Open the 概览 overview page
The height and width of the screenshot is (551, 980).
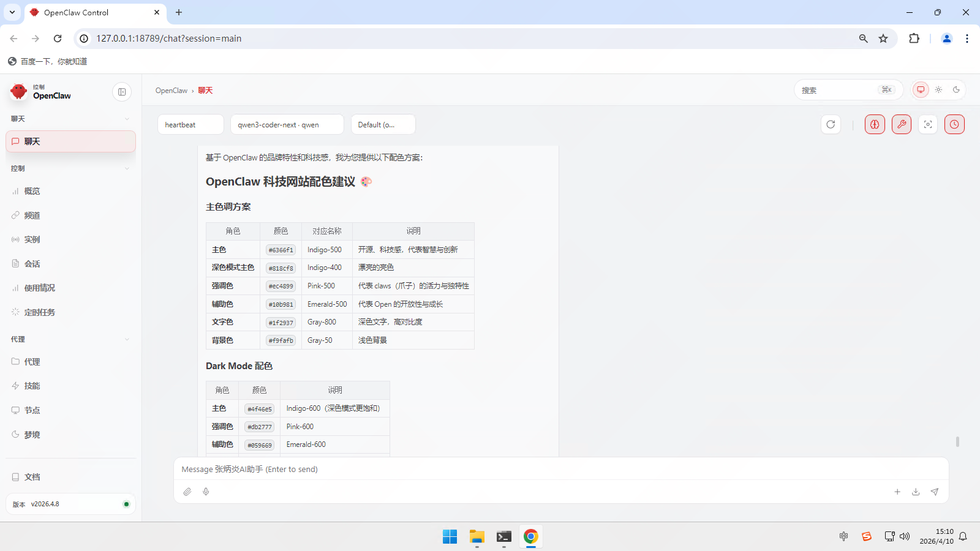[x=70, y=191]
